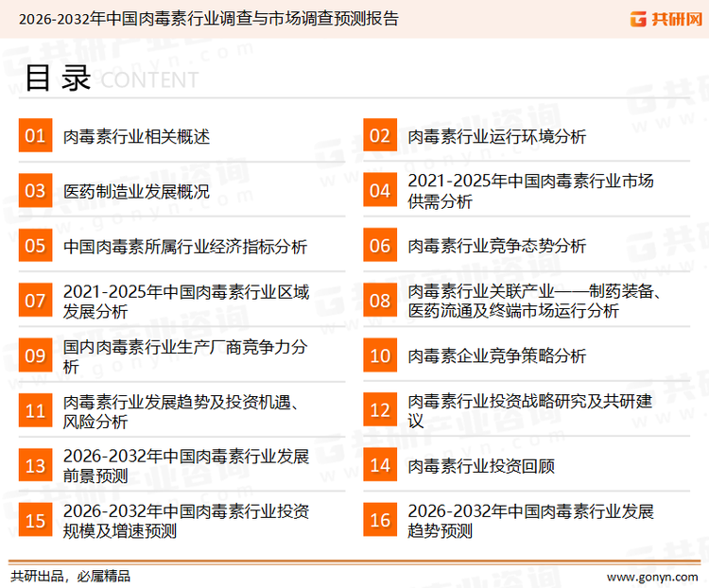Viewport: 709px width, 588px height.
Task: Click the orange 07 number badge
Action: tap(35, 301)
